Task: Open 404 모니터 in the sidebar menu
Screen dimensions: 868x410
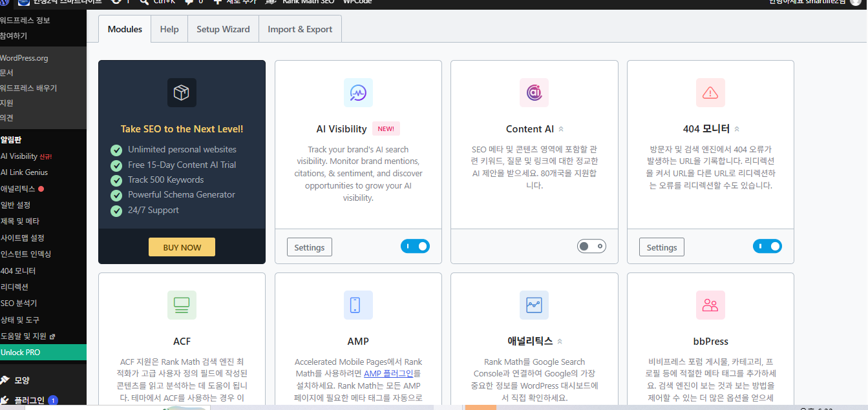Action: (18, 271)
